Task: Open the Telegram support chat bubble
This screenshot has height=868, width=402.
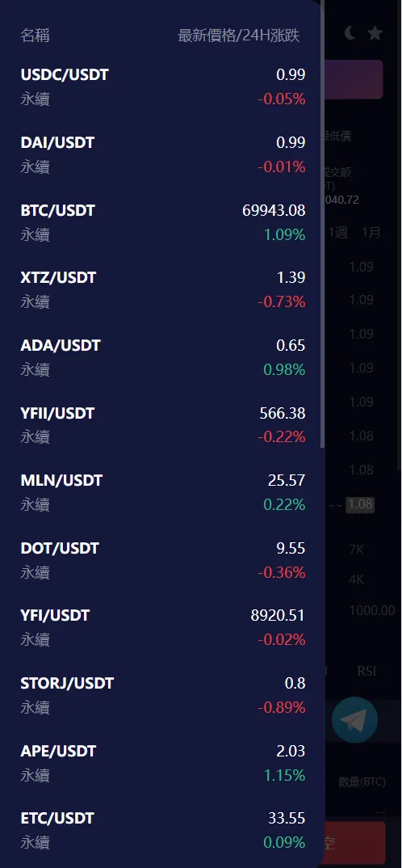Action: [354, 719]
